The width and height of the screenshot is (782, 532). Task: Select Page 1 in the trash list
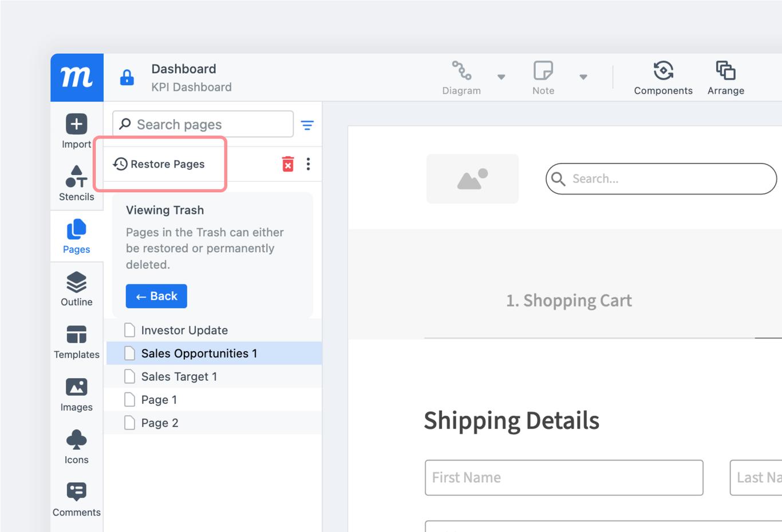[x=213, y=400]
